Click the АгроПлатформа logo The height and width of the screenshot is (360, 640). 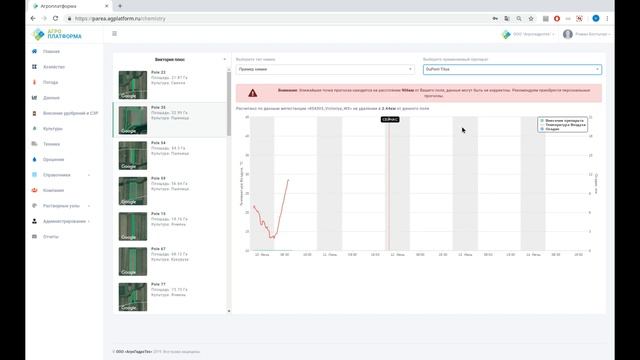pos(57,34)
